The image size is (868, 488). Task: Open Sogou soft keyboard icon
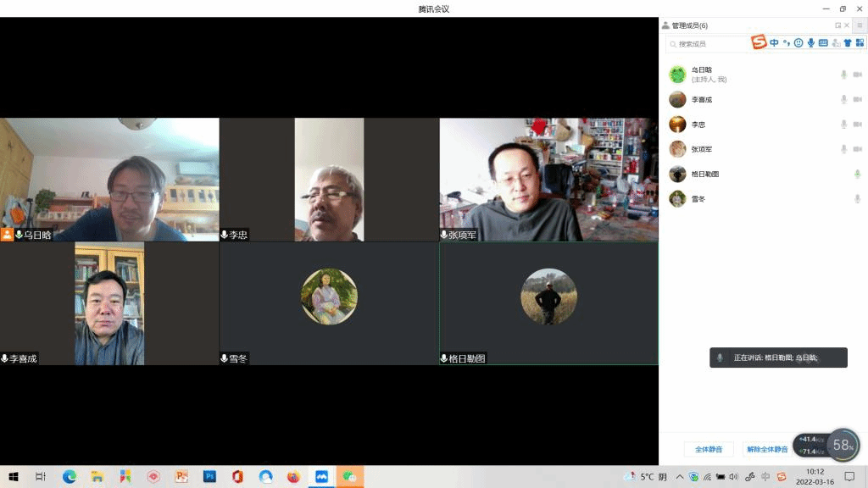(823, 43)
